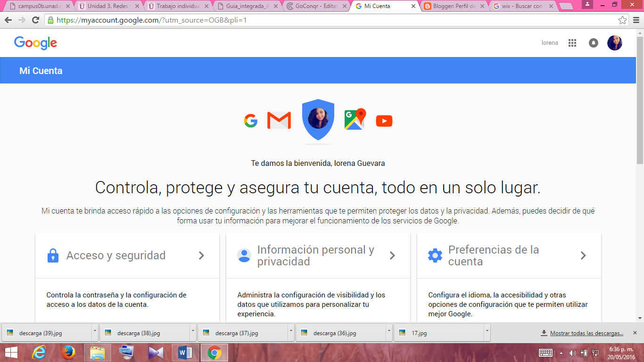Switch to the Unidad 3. Redes tab

(108, 7)
